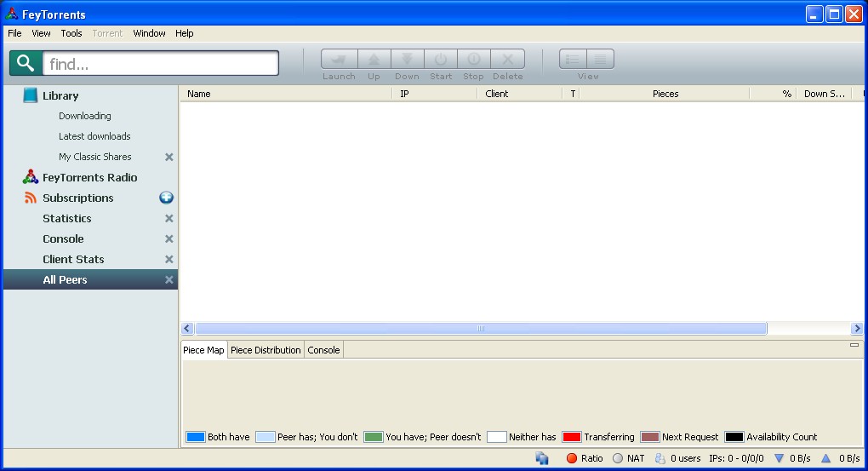
Task: Close the All Peers sidebar entry
Action: tap(168, 280)
